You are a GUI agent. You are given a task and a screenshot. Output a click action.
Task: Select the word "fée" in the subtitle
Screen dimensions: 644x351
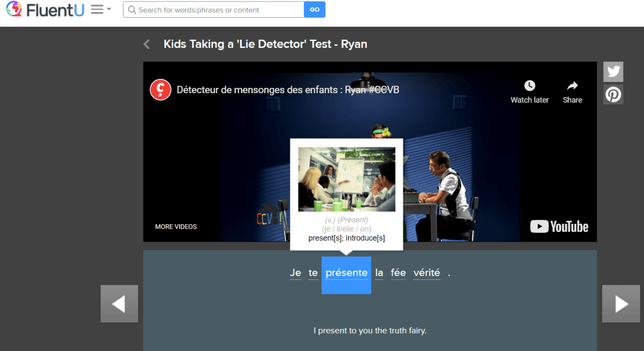[x=398, y=273]
